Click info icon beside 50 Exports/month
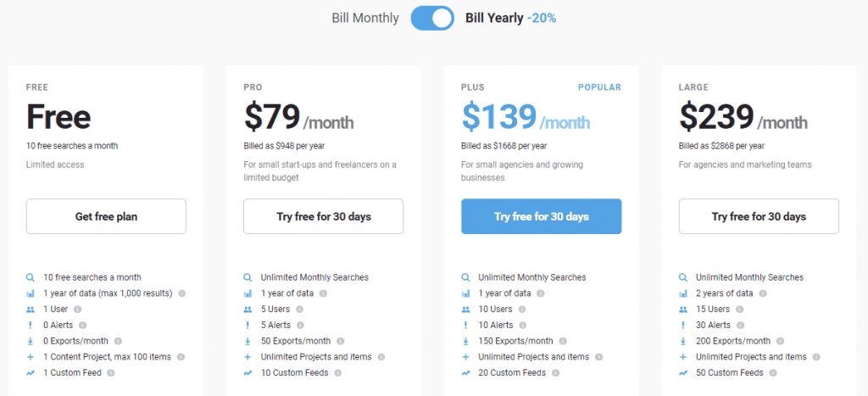868x396 pixels. click(341, 342)
